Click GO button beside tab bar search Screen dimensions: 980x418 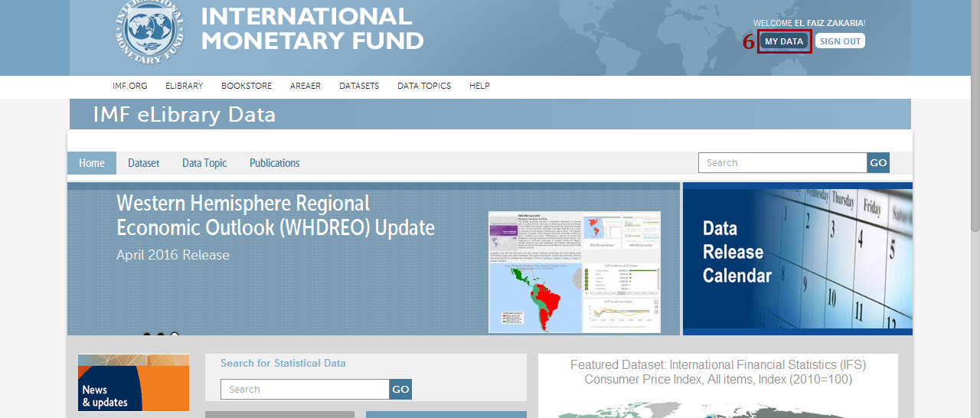878,163
